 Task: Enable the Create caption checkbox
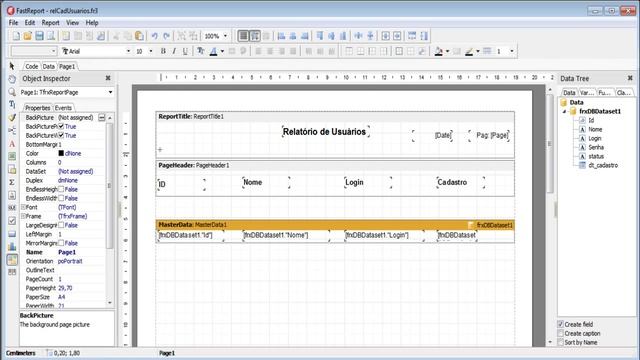(x=560, y=333)
